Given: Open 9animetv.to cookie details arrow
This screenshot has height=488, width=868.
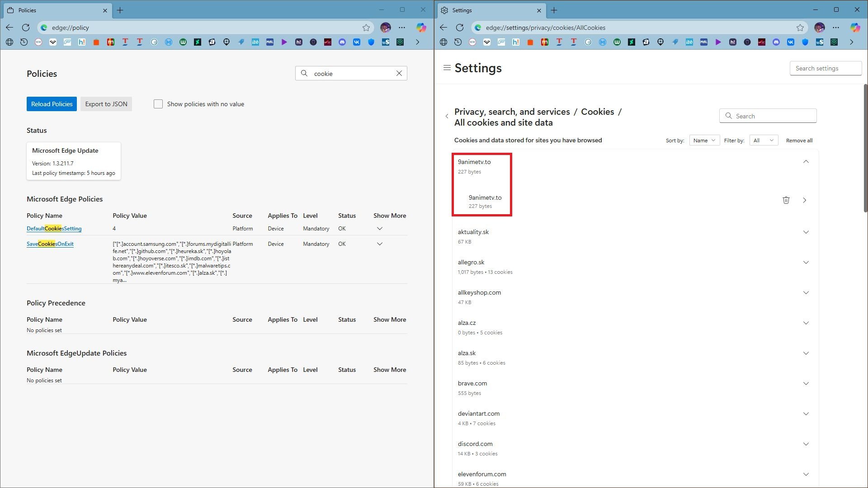Looking at the screenshot, I should [x=805, y=200].
